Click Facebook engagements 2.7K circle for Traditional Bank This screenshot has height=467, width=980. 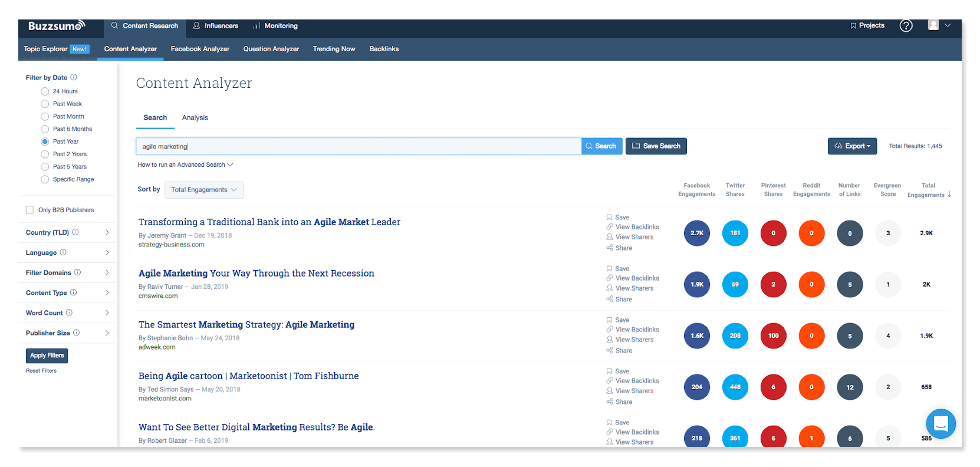pos(697,233)
